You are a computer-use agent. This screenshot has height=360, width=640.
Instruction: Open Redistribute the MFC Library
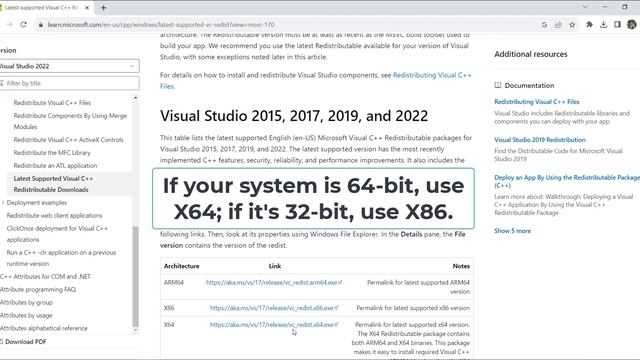tap(52, 153)
